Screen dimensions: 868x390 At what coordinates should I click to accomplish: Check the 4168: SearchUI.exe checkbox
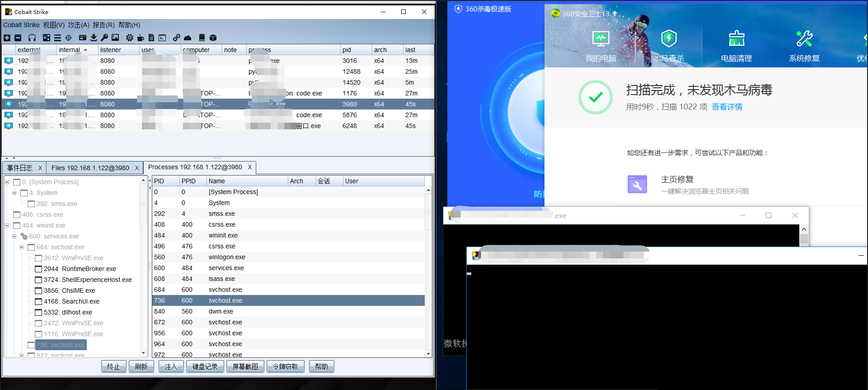(38, 302)
